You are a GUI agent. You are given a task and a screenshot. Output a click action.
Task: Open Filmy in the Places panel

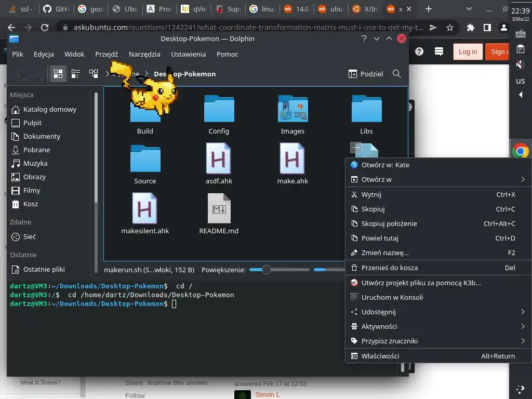[x=49, y=190]
